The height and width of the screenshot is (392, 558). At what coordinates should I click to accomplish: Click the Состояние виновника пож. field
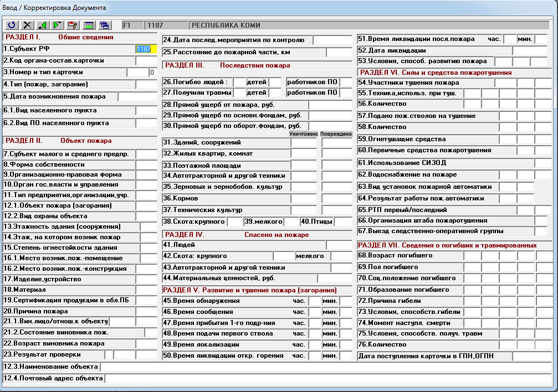pos(151,333)
